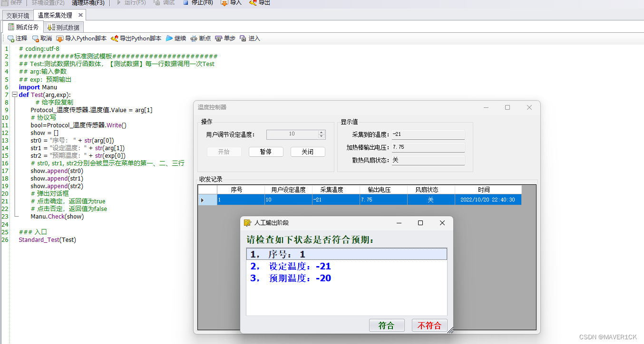Switch to the 测试数据 tab

[x=63, y=27]
